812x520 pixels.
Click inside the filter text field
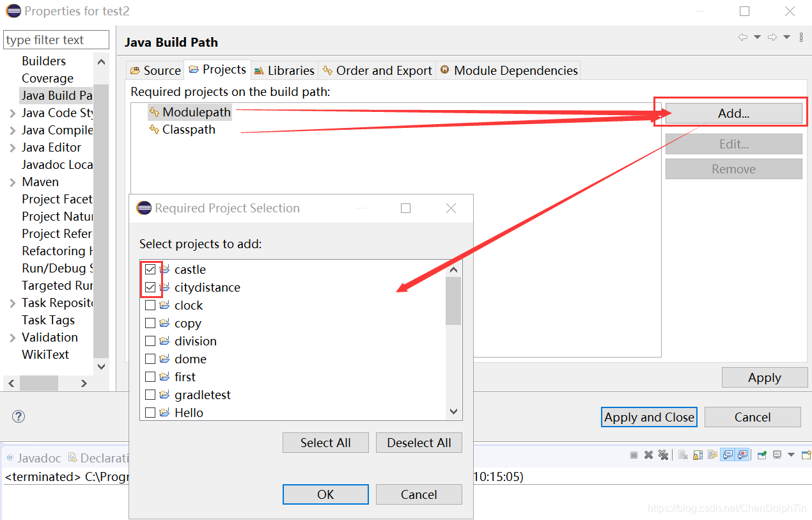pos(56,39)
